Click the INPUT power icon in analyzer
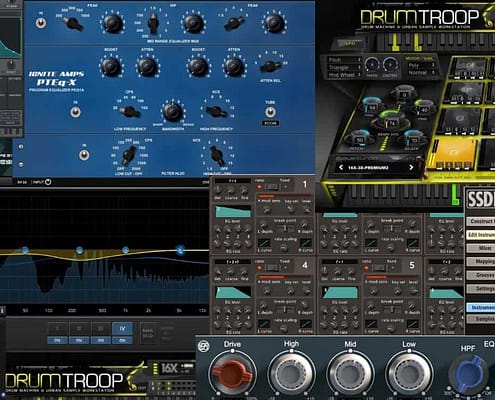Viewport: 495px width, 400px height. [x=48, y=182]
